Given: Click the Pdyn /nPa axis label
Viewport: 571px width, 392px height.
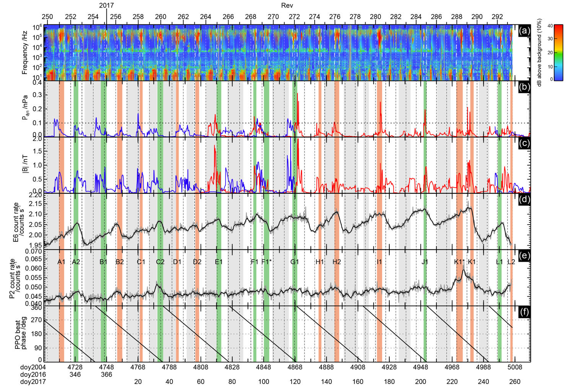Looking at the screenshot, I should click(25, 108).
